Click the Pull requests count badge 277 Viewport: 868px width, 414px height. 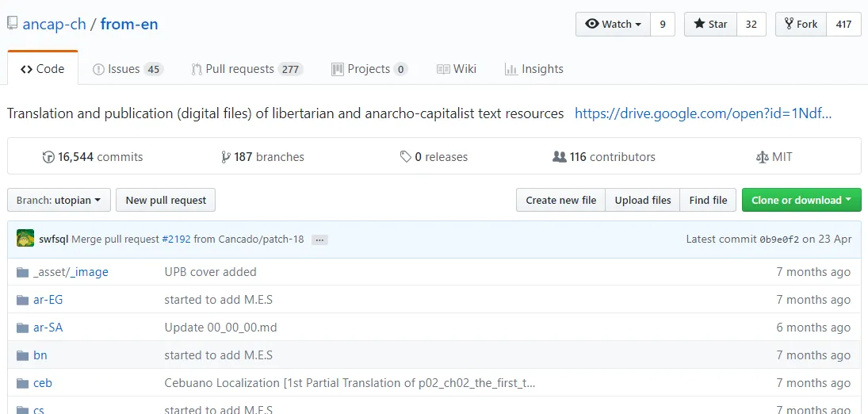[x=291, y=69]
